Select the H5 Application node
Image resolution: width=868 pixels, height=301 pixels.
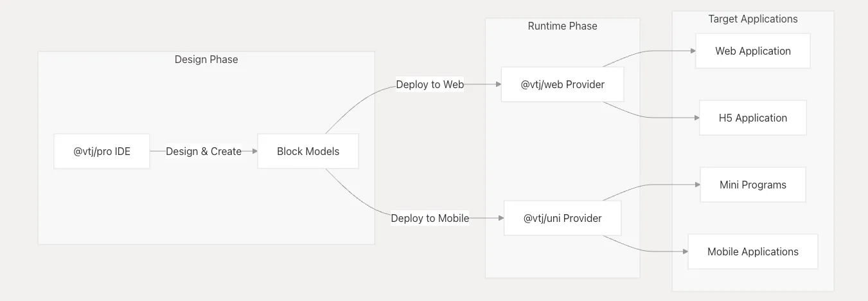(752, 118)
